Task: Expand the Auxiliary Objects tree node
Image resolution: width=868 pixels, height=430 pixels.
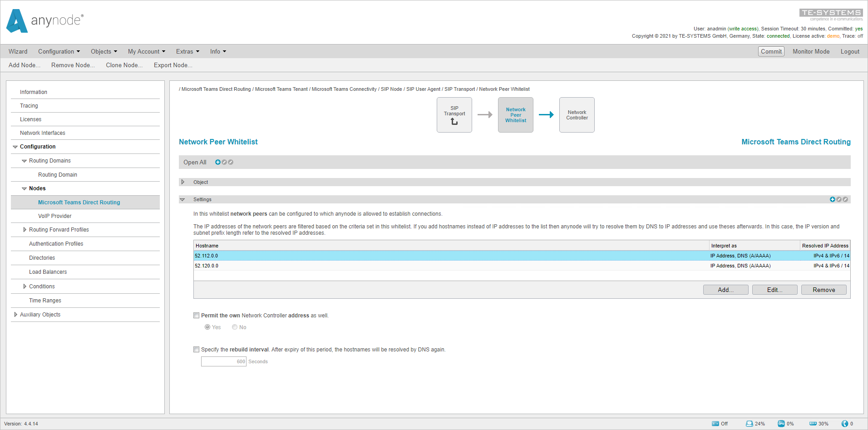Action: click(15, 315)
